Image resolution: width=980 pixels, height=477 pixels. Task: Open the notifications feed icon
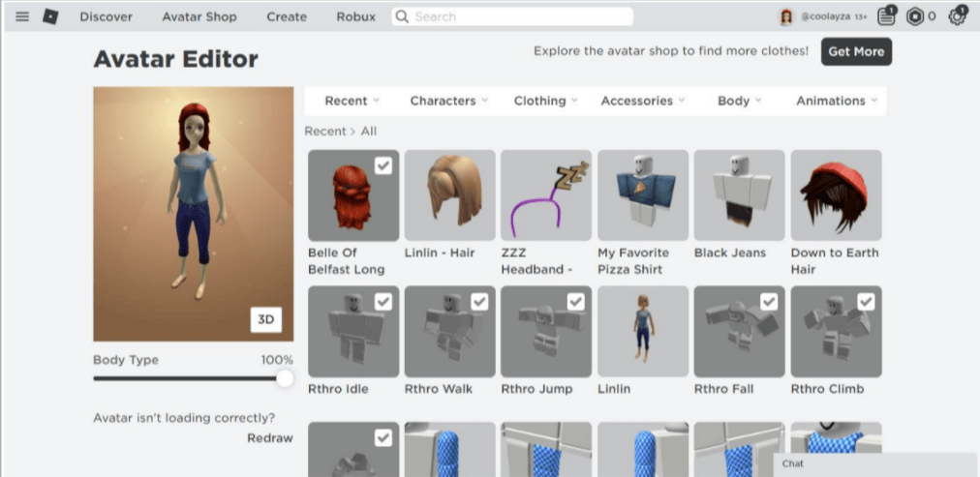[x=885, y=16]
